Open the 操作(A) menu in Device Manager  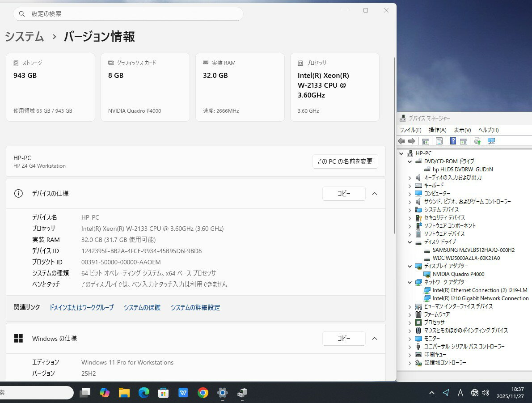pos(437,130)
